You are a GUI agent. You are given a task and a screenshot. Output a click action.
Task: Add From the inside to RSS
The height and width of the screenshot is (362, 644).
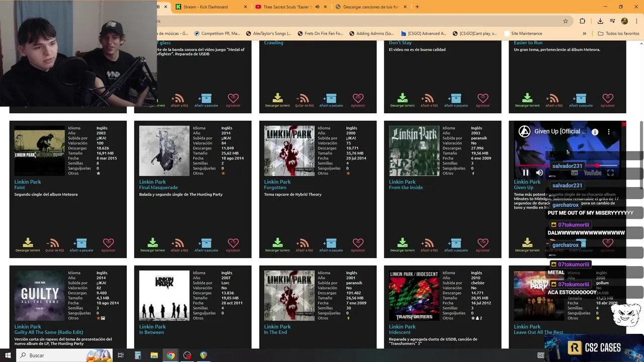click(429, 245)
